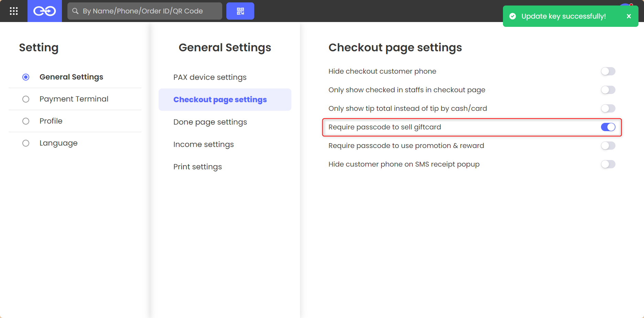This screenshot has height=318, width=644.
Task: Enable Hide customer phone on SMS receipt
Action: coord(608,164)
